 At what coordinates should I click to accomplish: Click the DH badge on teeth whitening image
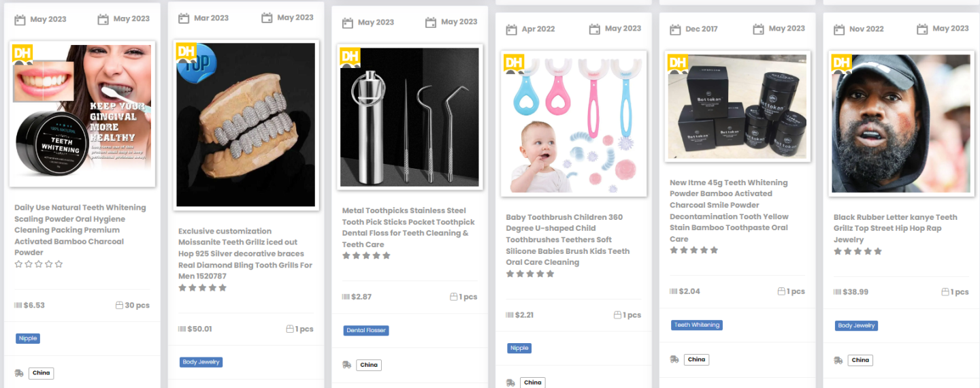(x=22, y=54)
